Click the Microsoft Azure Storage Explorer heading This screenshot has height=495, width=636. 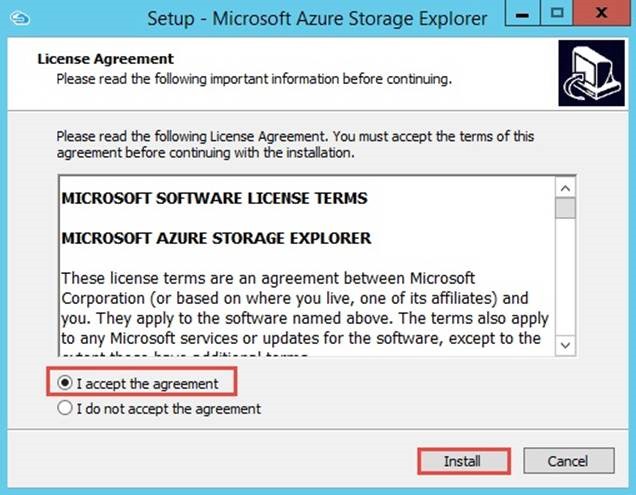click(216, 238)
